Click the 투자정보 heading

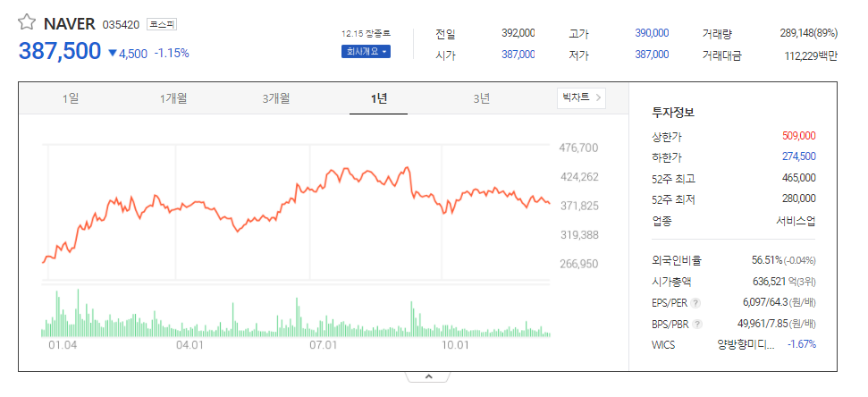coord(673,113)
